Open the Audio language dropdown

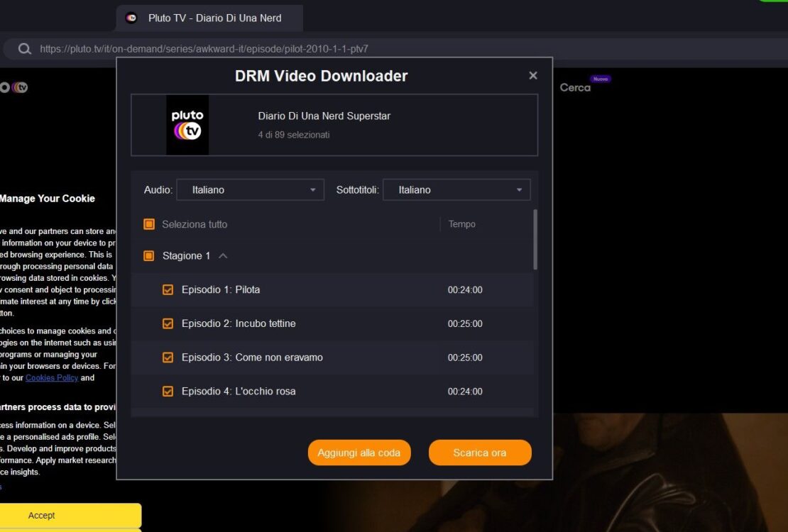[251, 190]
